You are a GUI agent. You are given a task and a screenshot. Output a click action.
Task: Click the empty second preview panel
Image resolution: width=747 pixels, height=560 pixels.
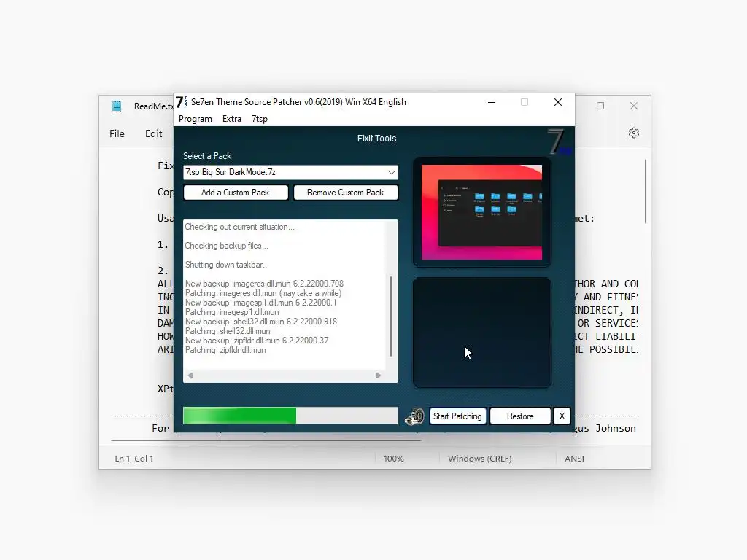[x=481, y=332]
